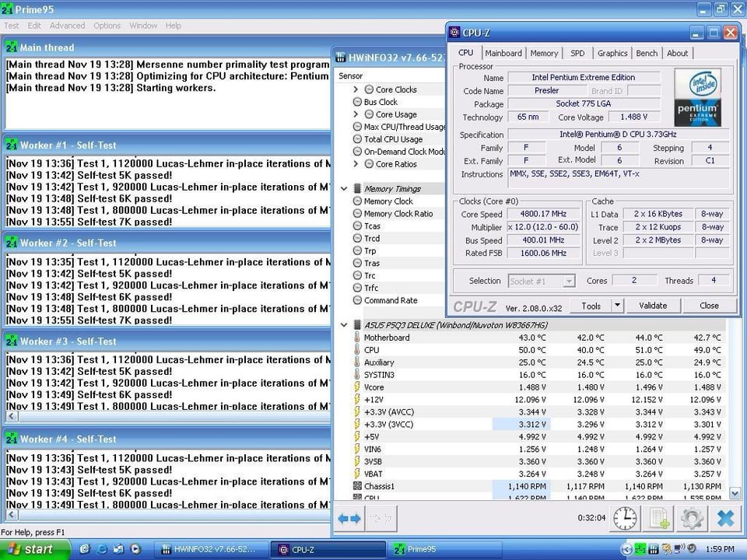This screenshot has height=560, width=747.
Task: Switch to the SPD tab in CPU-Z
Action: (577, 54)
